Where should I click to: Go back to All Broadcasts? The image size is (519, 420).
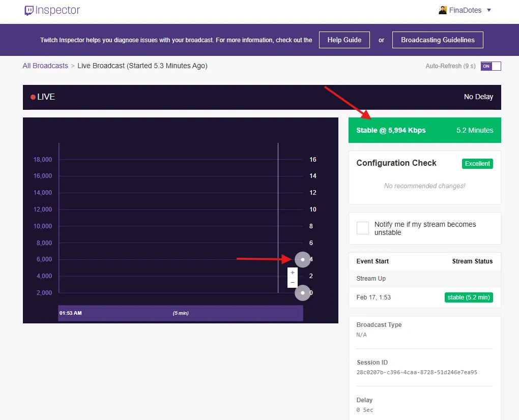tap(45, 66)
